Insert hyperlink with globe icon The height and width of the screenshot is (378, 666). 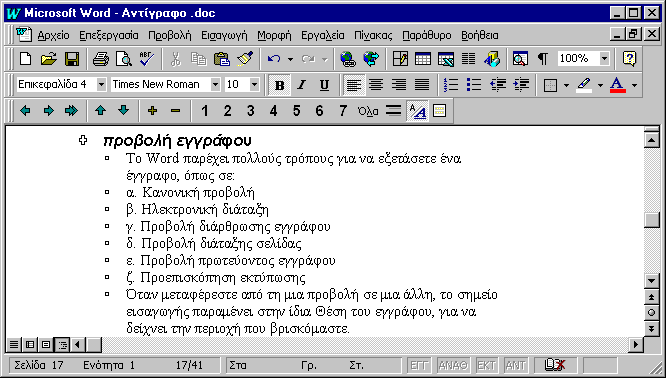(x=348, y=59)
